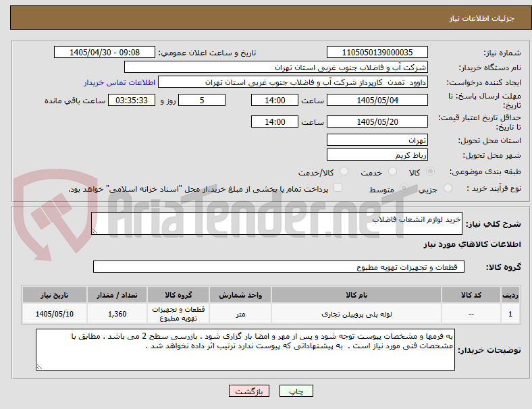Click the unit cell متر
532x409 pixels.
240,314
